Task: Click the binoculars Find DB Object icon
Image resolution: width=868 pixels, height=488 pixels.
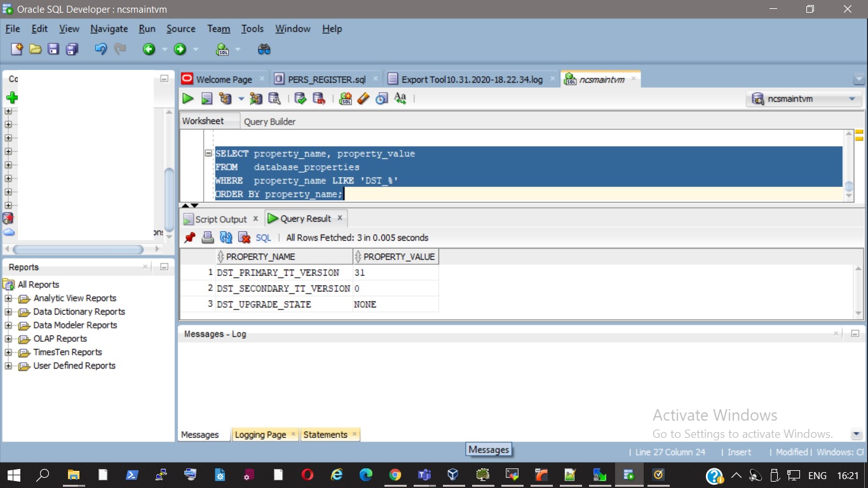Action: click(264, 50)
